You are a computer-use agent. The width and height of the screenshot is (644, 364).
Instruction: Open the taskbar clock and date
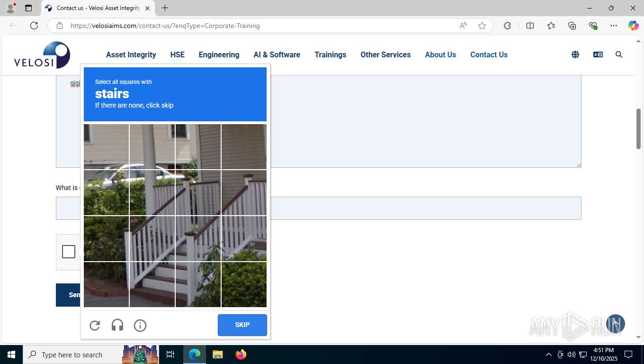604,355
